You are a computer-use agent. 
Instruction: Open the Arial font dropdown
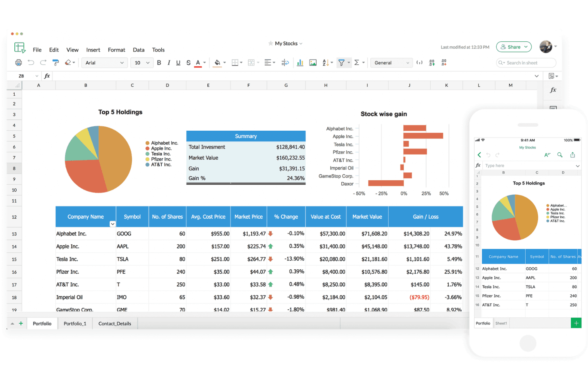(x=104, y=63)
